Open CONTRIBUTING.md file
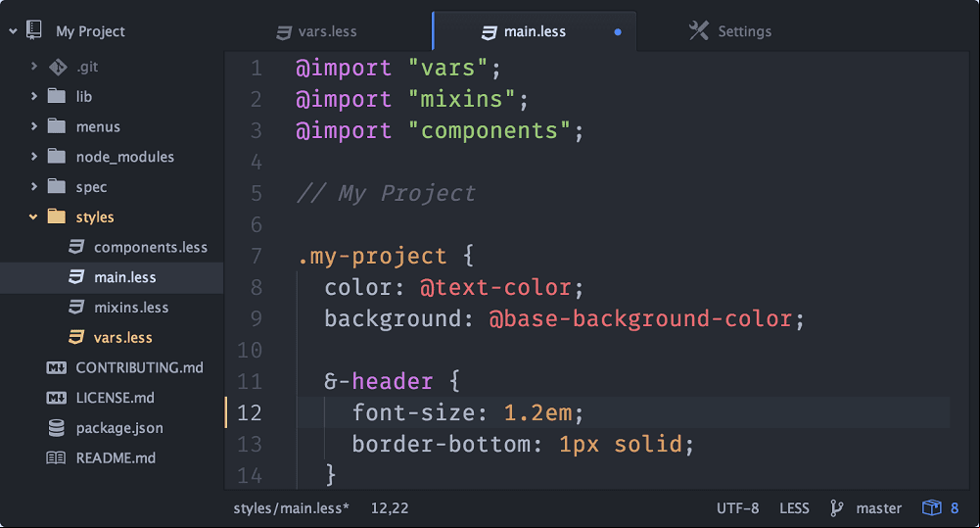The image size is (980, 528). pos(139,368)
